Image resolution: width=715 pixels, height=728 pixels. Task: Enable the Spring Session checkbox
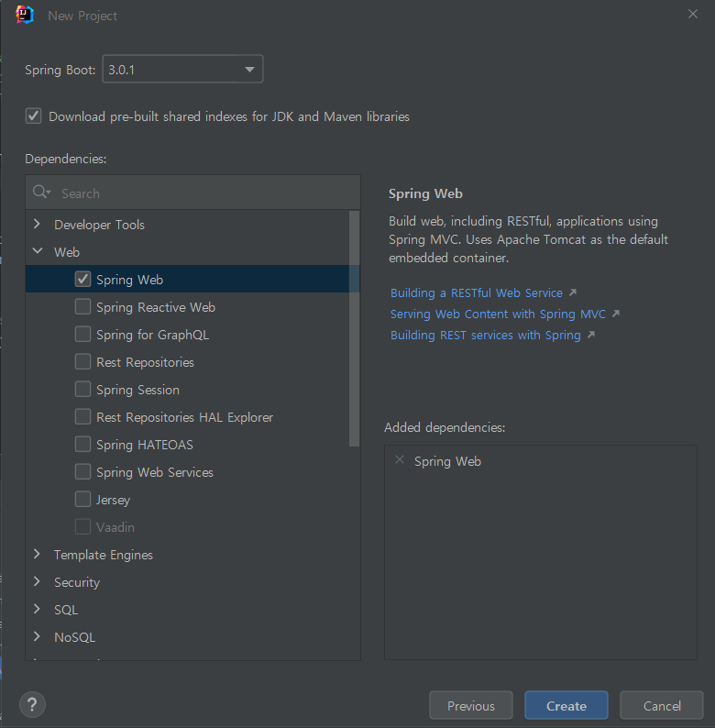(x=82, y=389)
